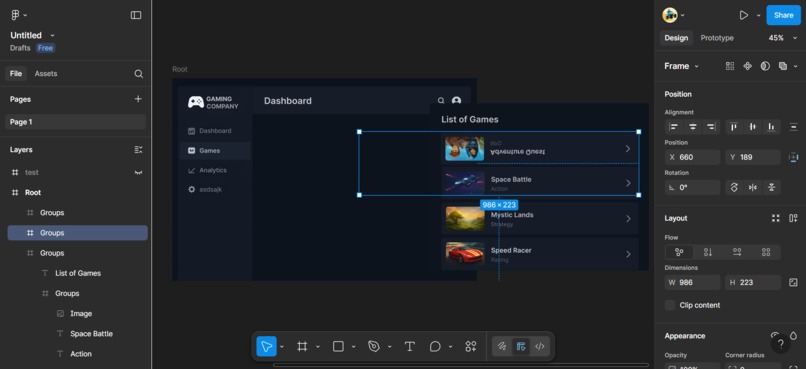This screenshot has height=369, width=806.
Task: Rotate selection 90 degrees icon
Action: tap(734, 188)
